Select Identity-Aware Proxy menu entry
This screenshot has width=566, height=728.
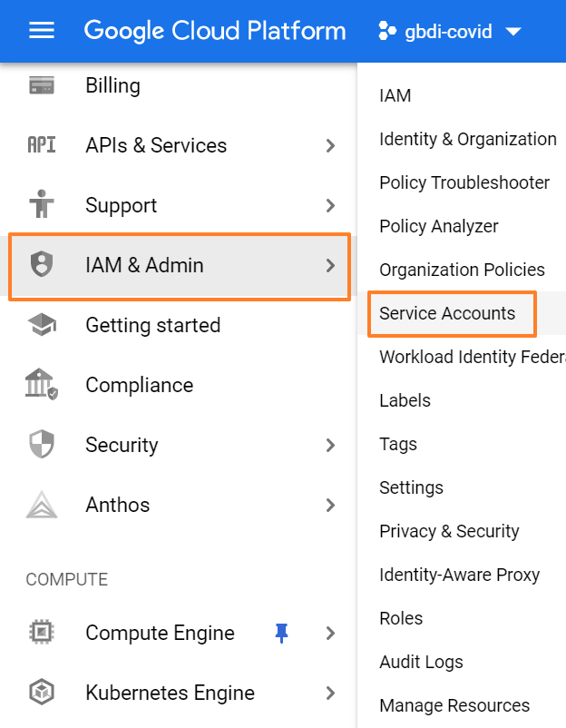[459, 575]
